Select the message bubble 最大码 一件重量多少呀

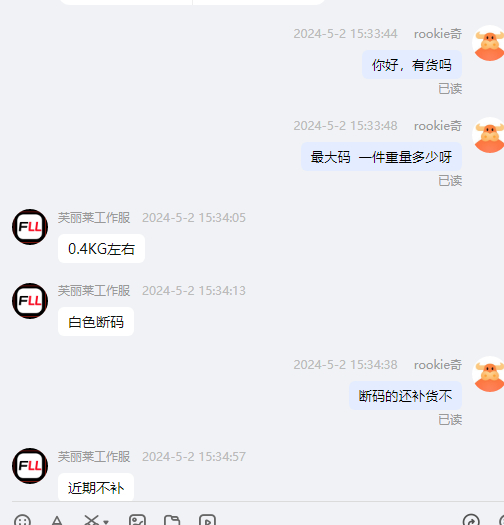click(381, 157)
